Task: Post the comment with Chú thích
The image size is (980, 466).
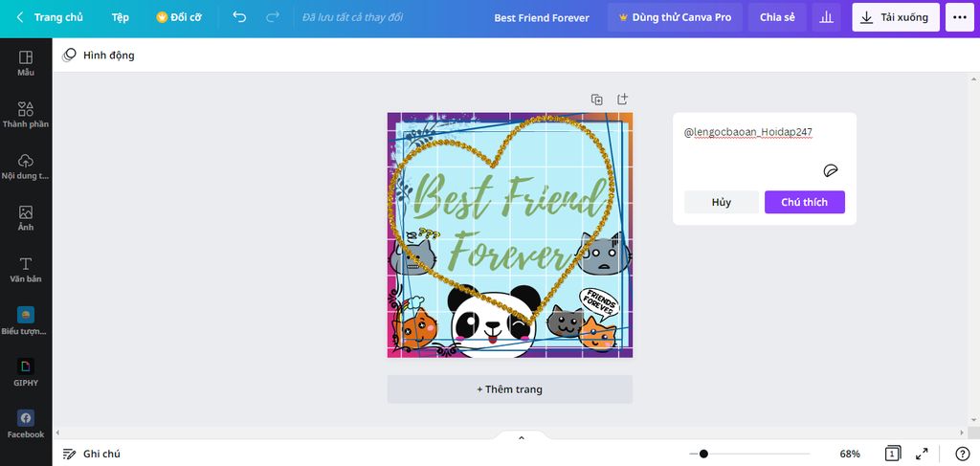Action: [804, 203]
